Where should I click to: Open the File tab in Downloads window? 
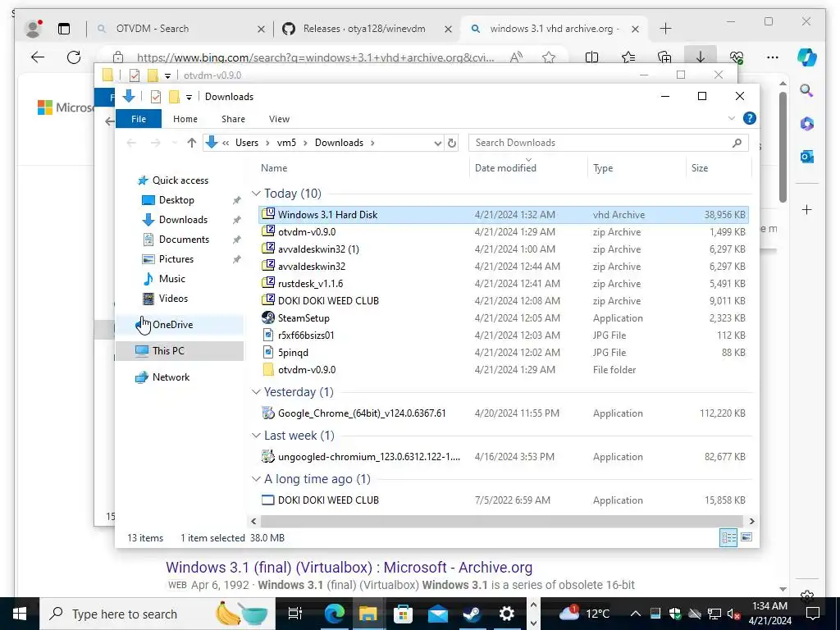pyautogui.click(x=138, y=119)
